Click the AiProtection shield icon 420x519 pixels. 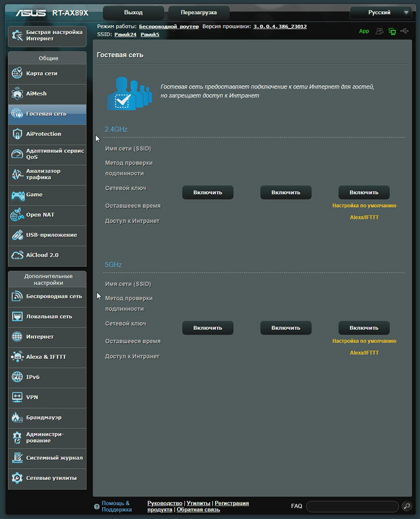pyautogui.click(x=17, y=134)
